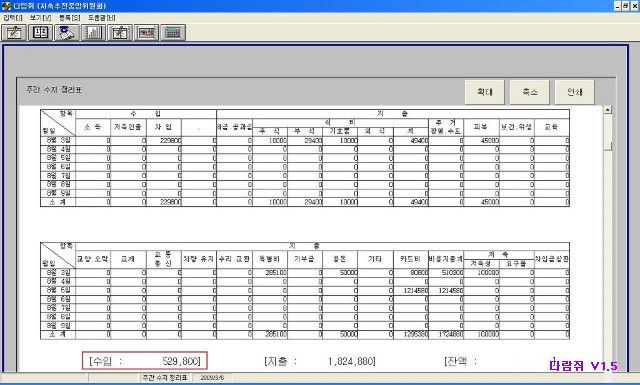The width and height of the screenshot is (640, 385).
Task: Open the 통독(S) menu
Action: 69,18
